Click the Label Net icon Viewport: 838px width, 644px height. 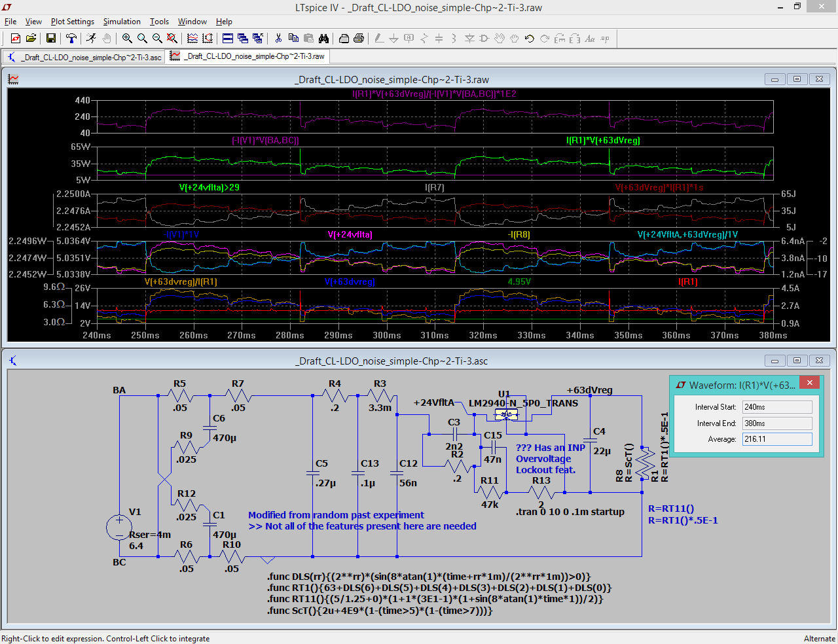click(x=409, y=39)
